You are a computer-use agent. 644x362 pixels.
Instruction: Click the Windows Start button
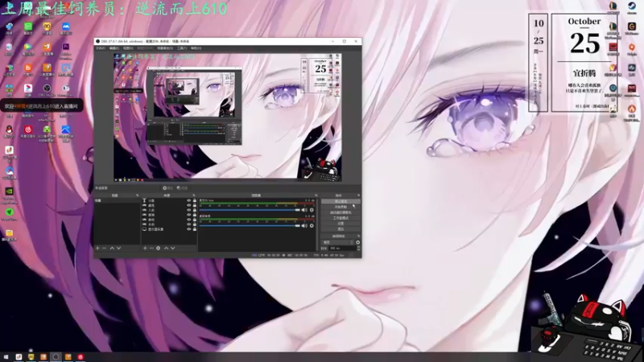click(x=6, y=357)
